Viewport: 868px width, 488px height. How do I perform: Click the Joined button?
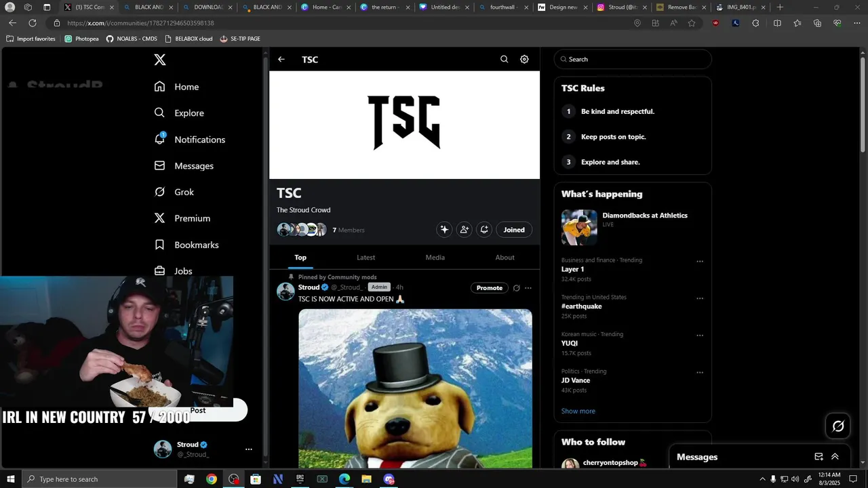coord(514,230)
